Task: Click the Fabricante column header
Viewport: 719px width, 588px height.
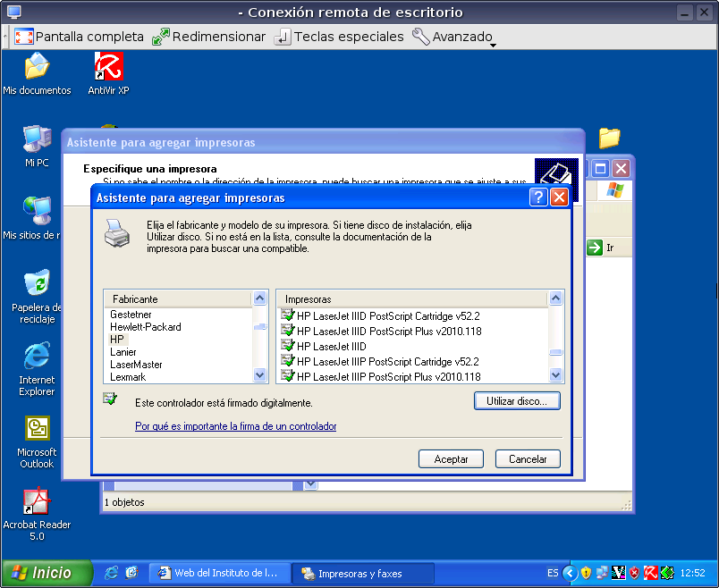Action: tap(178, 299)
